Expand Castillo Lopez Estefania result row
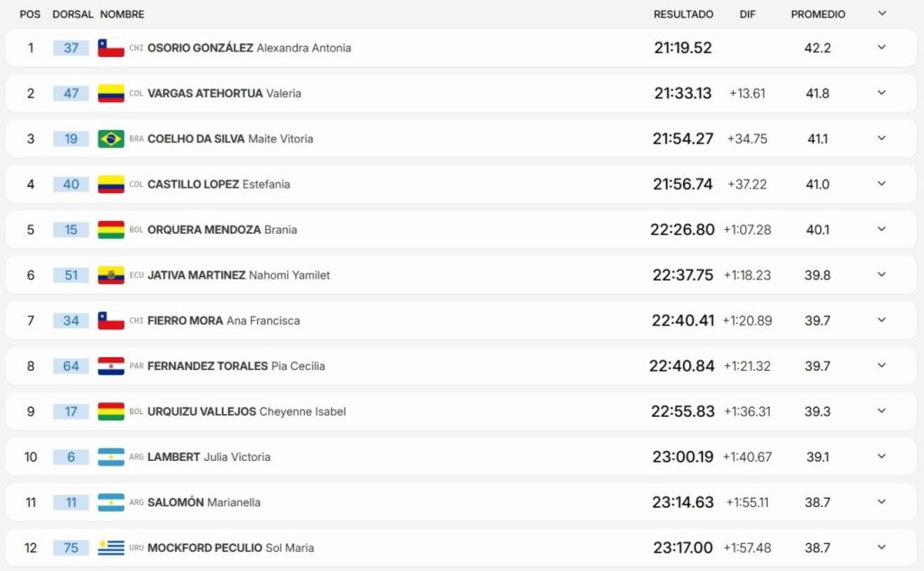 (x=882, y=184)
